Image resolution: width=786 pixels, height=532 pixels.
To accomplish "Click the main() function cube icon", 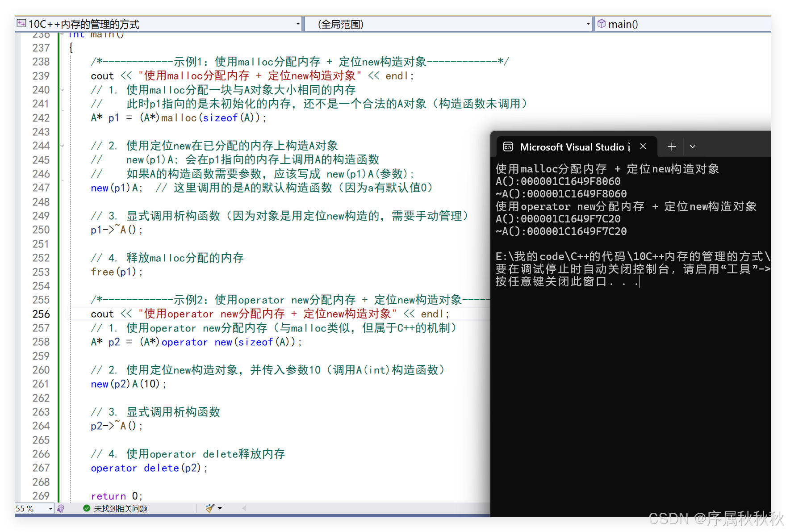I will point(602,24).
